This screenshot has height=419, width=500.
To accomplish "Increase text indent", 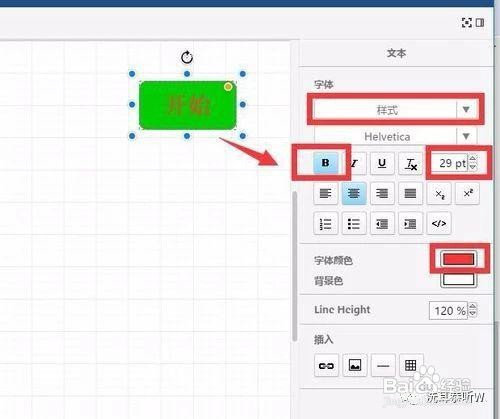I will tap(411, 224).
